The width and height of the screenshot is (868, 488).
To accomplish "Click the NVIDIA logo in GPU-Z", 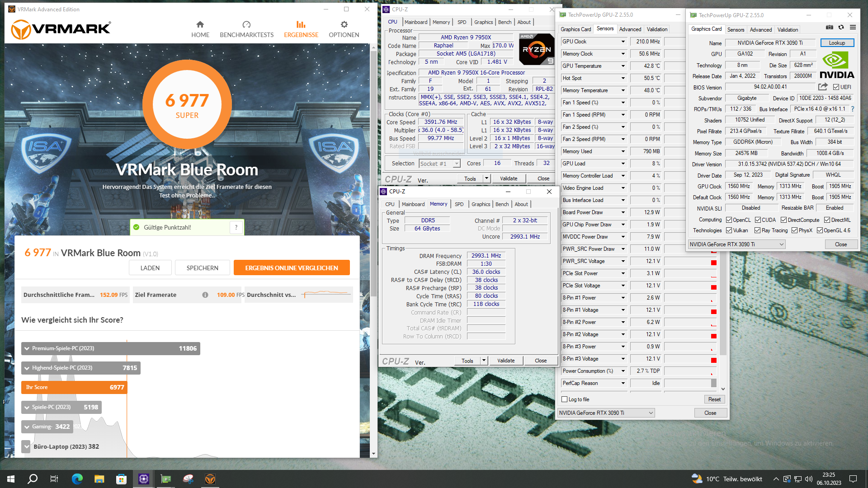I will [837, 66].
